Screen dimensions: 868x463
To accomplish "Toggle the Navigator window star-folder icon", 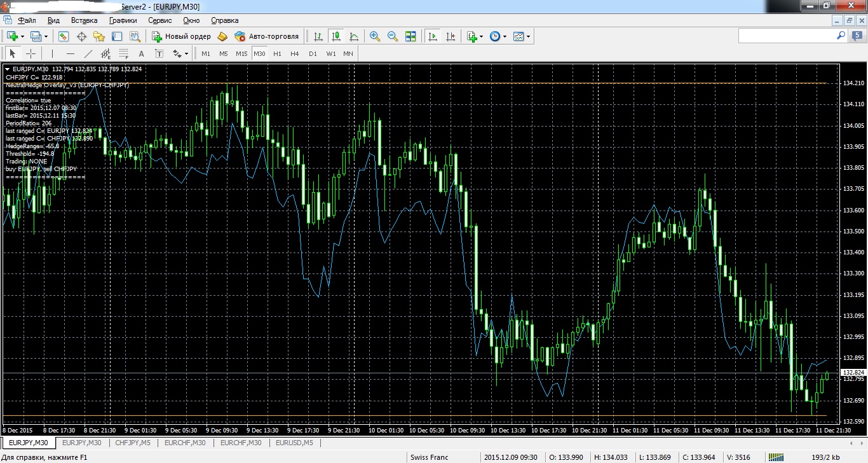I will coord(99,36).
